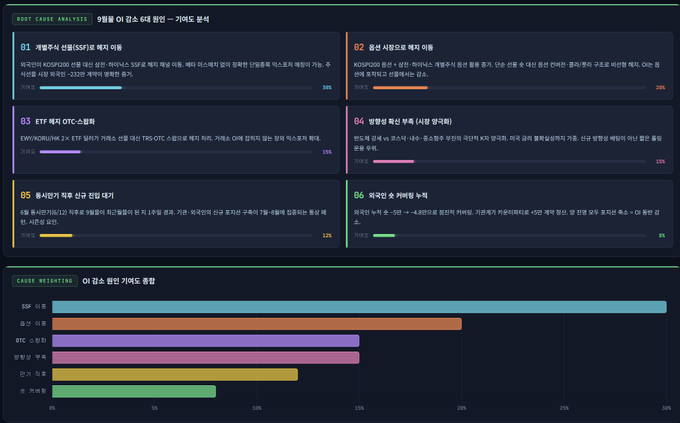This screenshot has height=423, width=680.
Task: Click the orange '옵션 이동' chart bar
Action: point(257,324)
